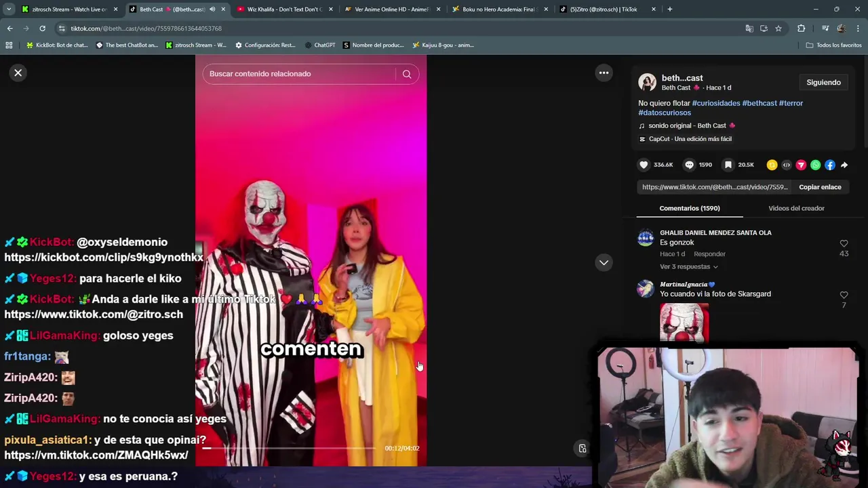Open Chrome translate page icon

coord(749,28)
